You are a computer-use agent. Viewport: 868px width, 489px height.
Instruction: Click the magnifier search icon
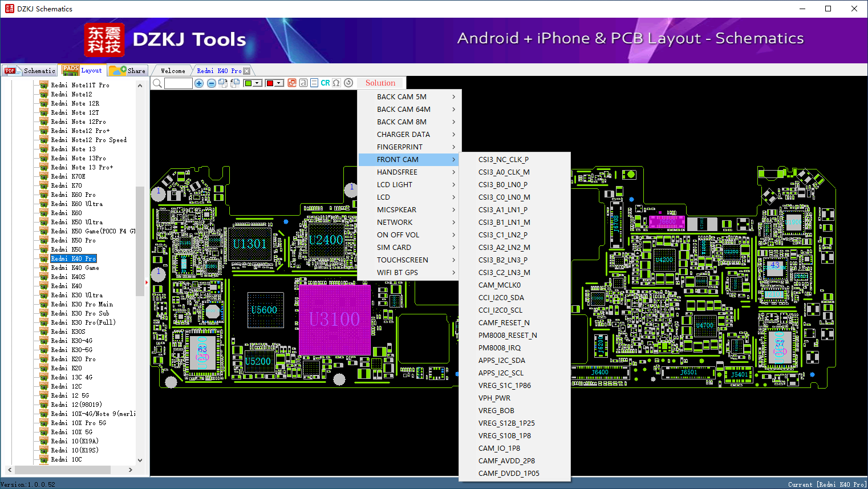click(157, 83)
